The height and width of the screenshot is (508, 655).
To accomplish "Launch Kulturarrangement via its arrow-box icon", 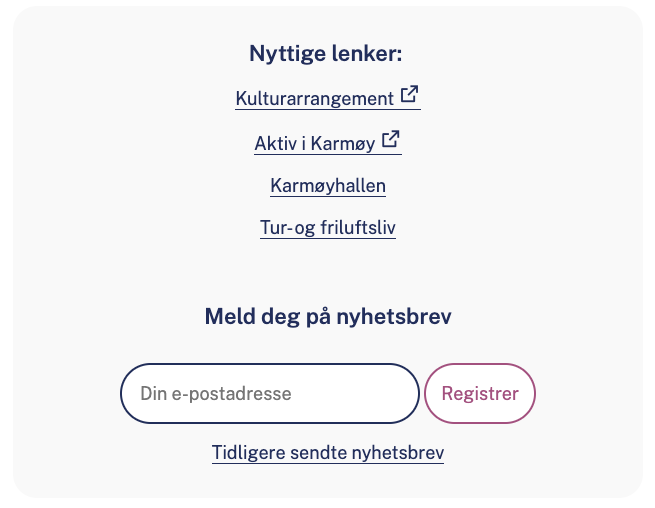I will point(409,96).
